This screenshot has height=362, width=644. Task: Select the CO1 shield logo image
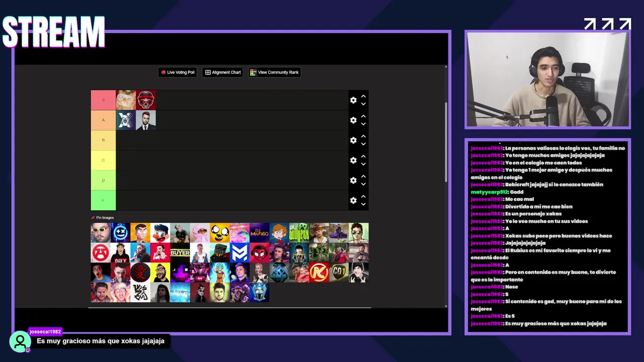(x=339, y=273)
